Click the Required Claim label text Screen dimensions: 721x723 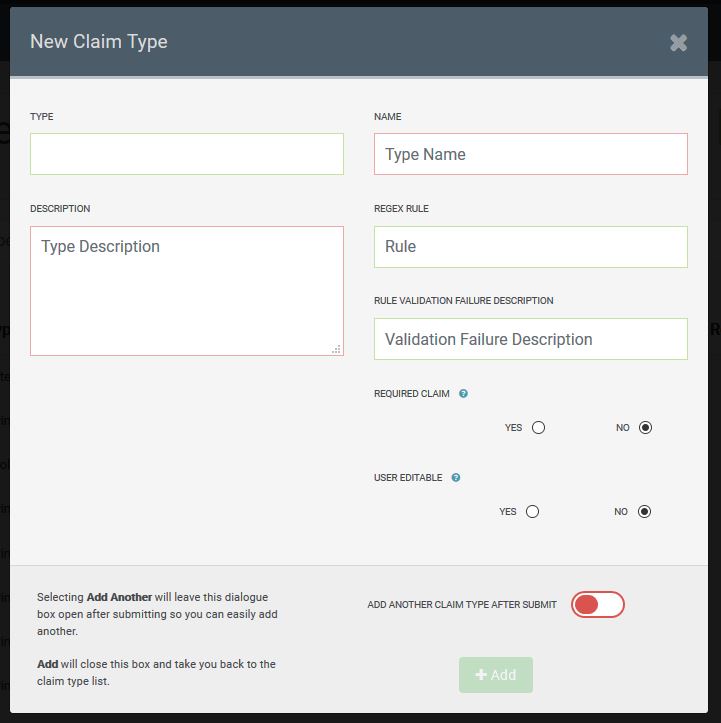(x=412, y=393)
